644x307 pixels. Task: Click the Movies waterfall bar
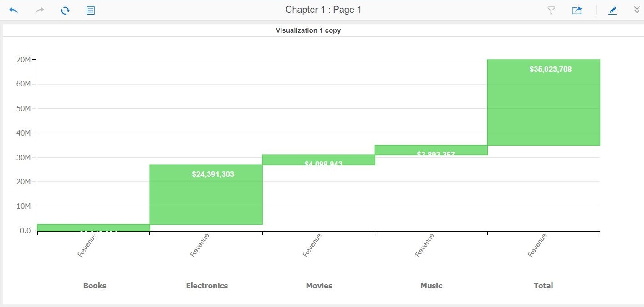[x=319, y=160]
